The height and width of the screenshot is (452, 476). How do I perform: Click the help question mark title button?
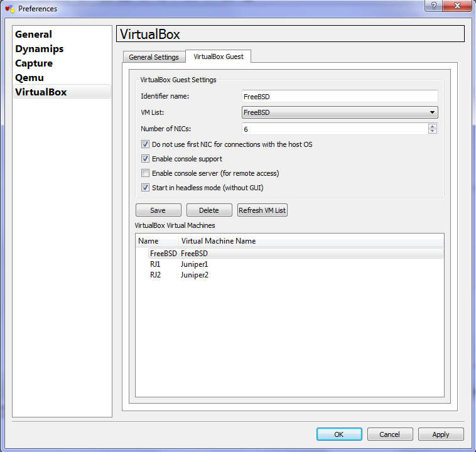click(433, 6)
